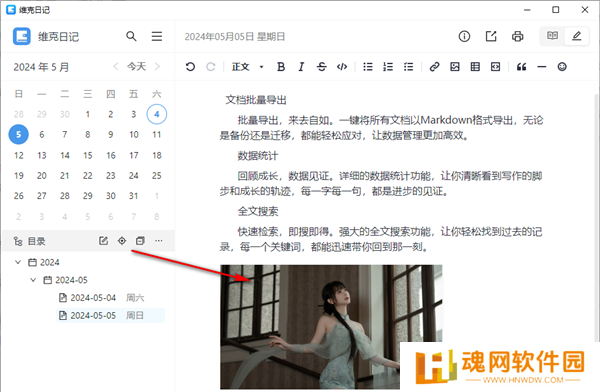Screen dimensions: 600x392
Task: Open the hamburger menu
Action: 157,36
